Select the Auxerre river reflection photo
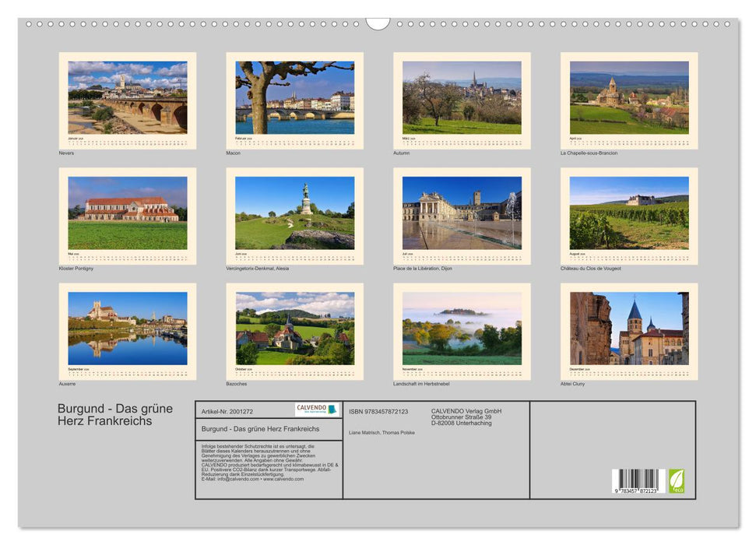The width and height of the screenshot is (756, 545). [x=128, y=328]
